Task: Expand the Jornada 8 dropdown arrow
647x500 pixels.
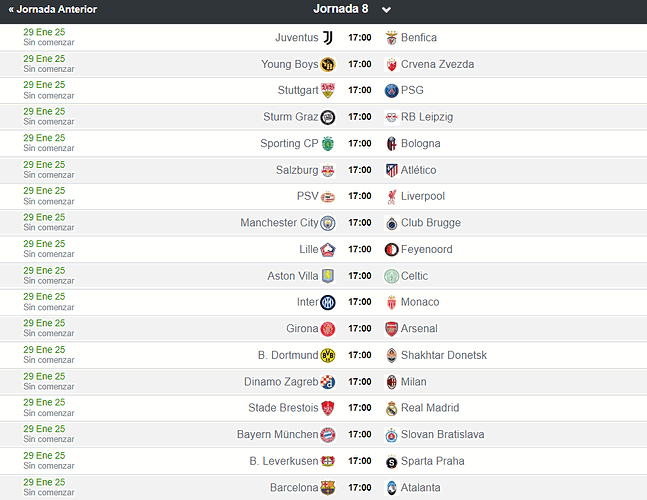Action: coord(386,9)
